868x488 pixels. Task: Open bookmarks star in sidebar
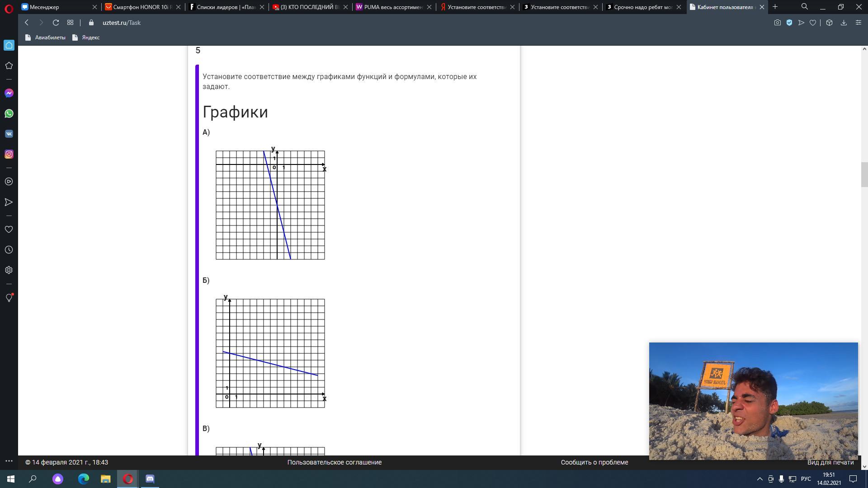point(9,66)
